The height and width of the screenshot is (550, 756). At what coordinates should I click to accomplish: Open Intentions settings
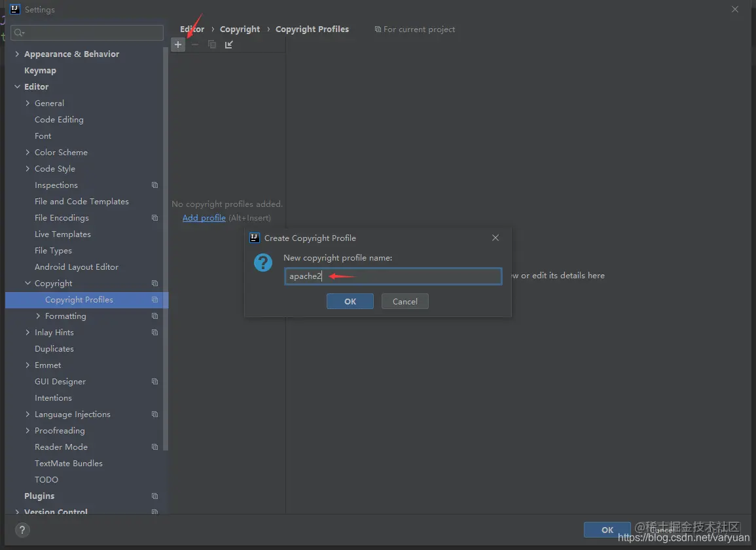[x=53, y=398]
